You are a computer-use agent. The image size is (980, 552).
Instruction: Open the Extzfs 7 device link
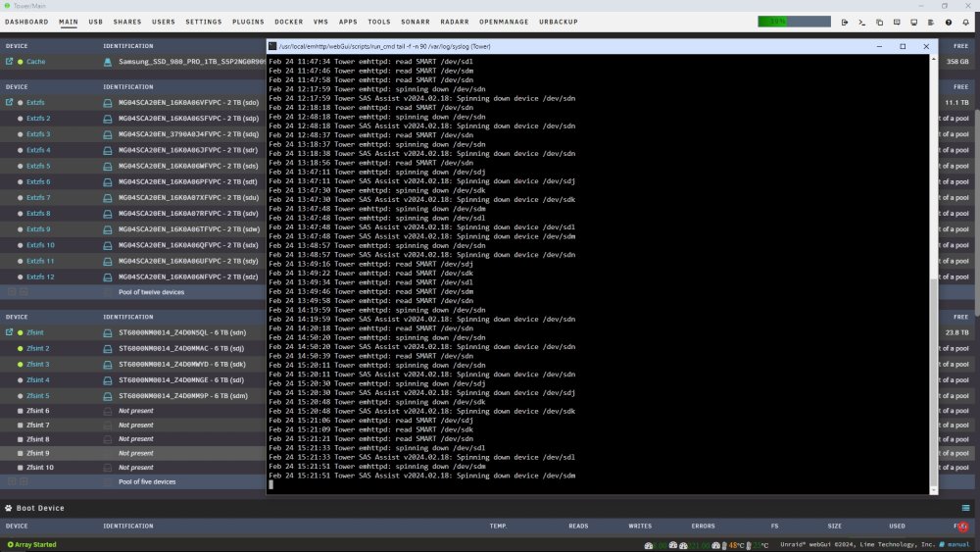point(38,197)
